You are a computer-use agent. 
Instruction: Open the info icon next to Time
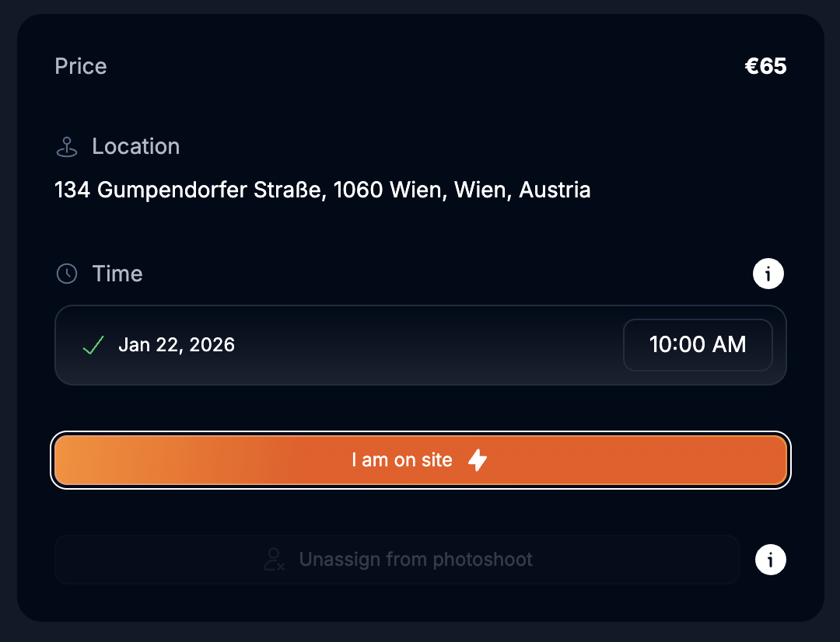pos(768,274)
